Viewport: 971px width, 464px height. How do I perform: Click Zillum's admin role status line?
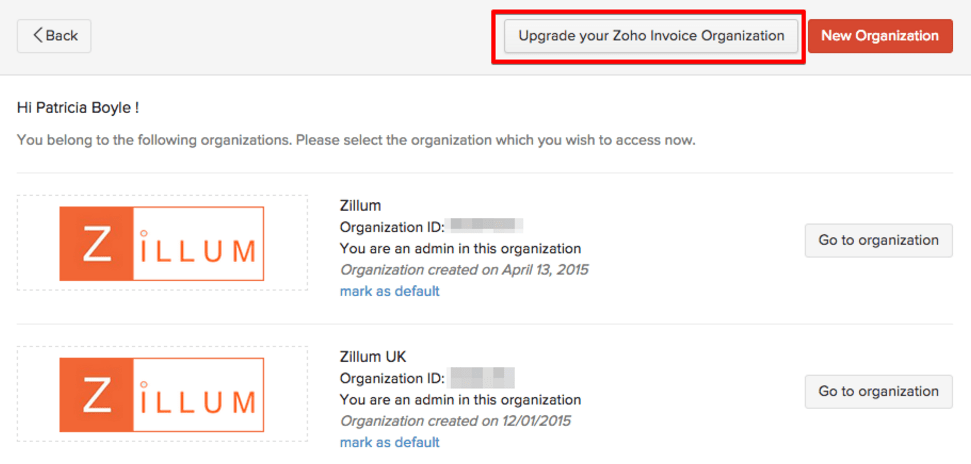[460, 248]
